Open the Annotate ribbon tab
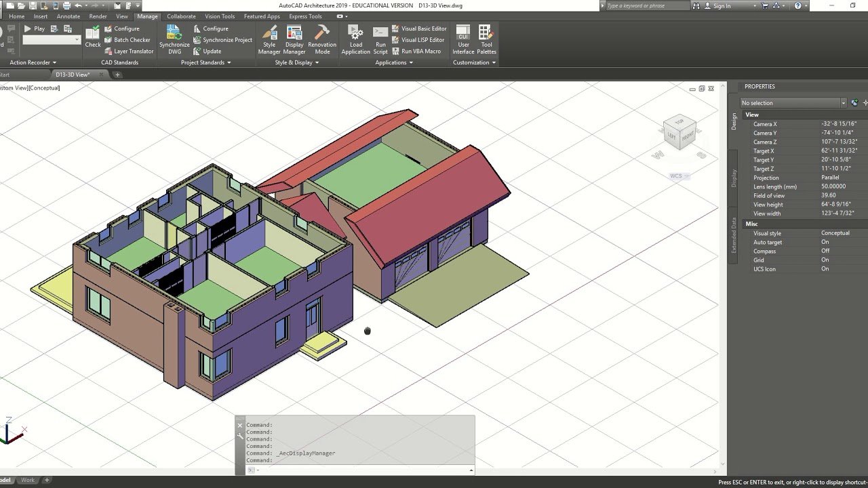 click(x=68, y=16)
